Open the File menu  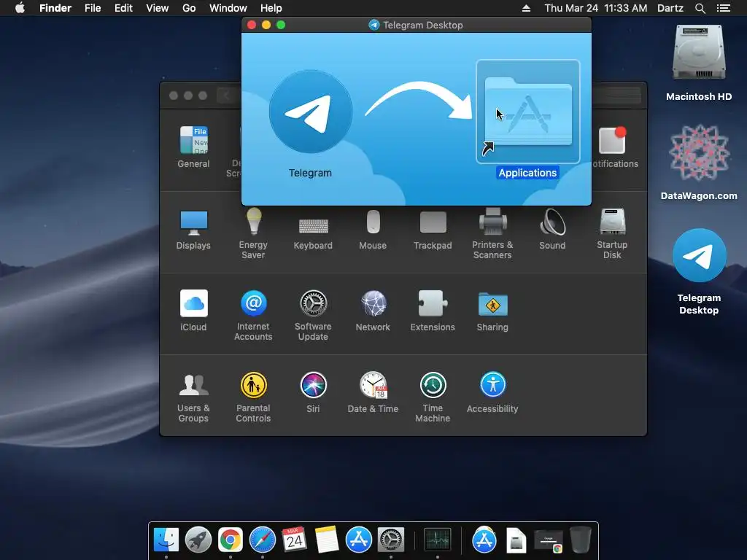click(x=93, y=8)
